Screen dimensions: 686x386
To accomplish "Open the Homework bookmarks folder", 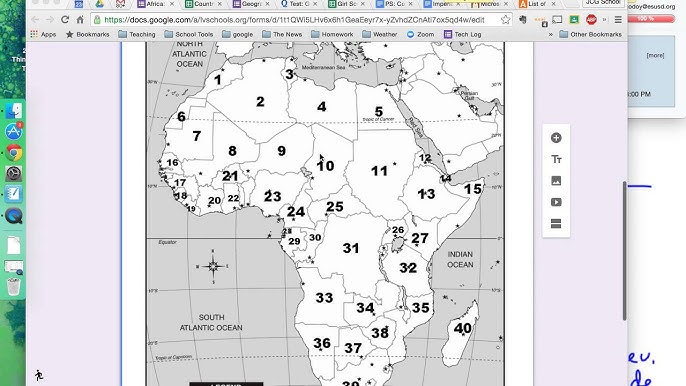I will point(332,34).
